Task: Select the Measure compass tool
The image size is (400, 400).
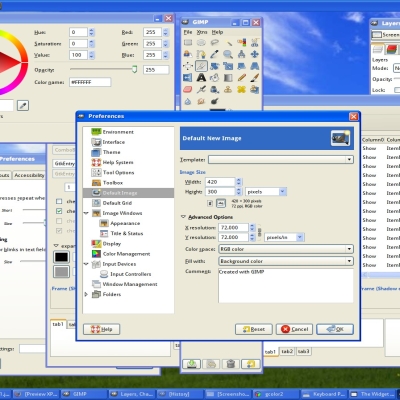Action: point(241,54)
